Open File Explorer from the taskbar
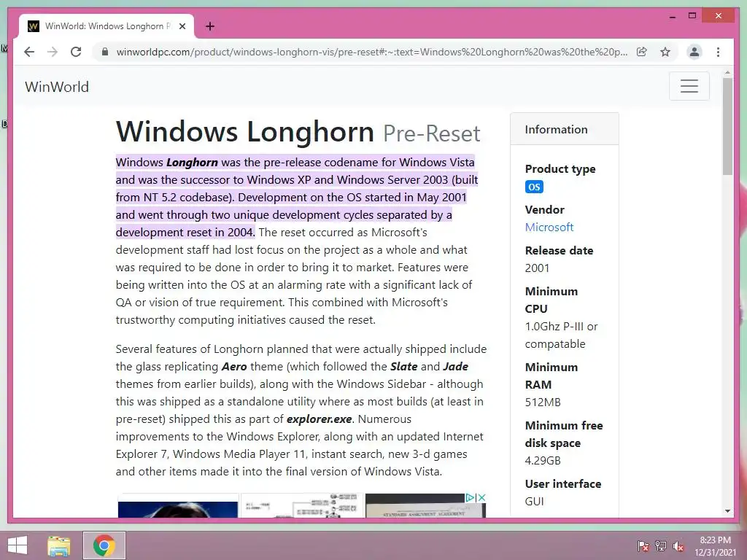This screenshot has height=560, width=747. click(59, 545)
